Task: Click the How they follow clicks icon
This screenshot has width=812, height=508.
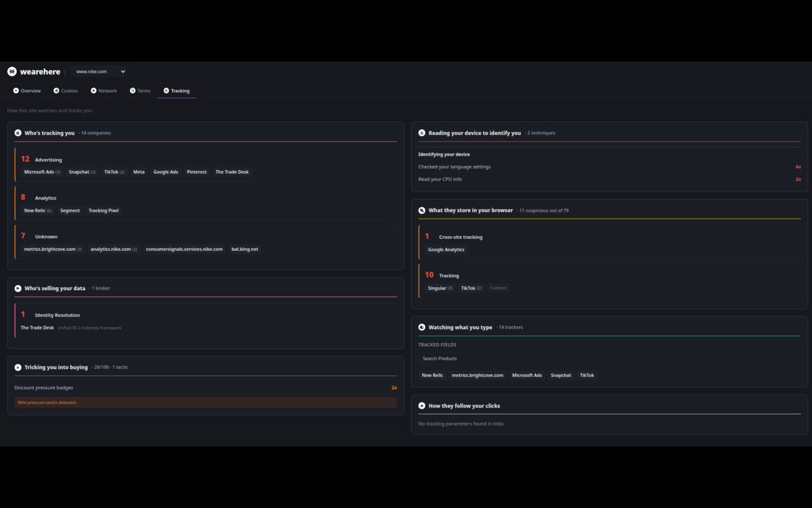Action: click(x=422, y=406)
